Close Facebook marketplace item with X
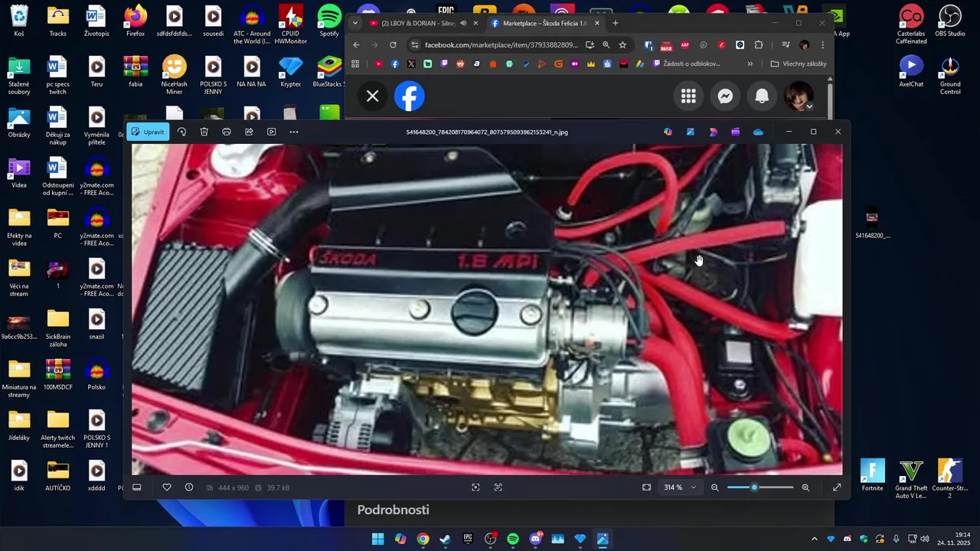The width and height of the screenshot is (980, 551). tap(373, 96)
